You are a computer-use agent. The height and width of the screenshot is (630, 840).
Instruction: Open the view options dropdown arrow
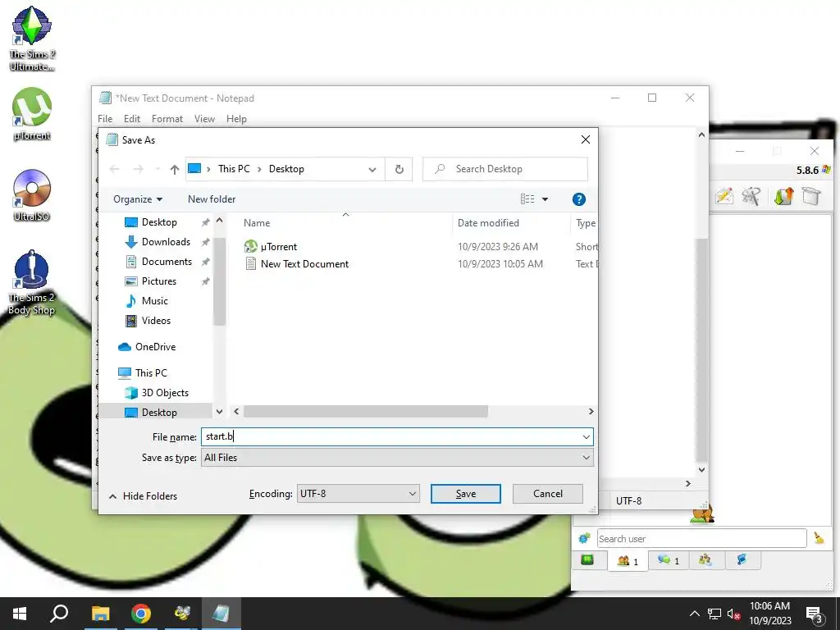(545, 199)
